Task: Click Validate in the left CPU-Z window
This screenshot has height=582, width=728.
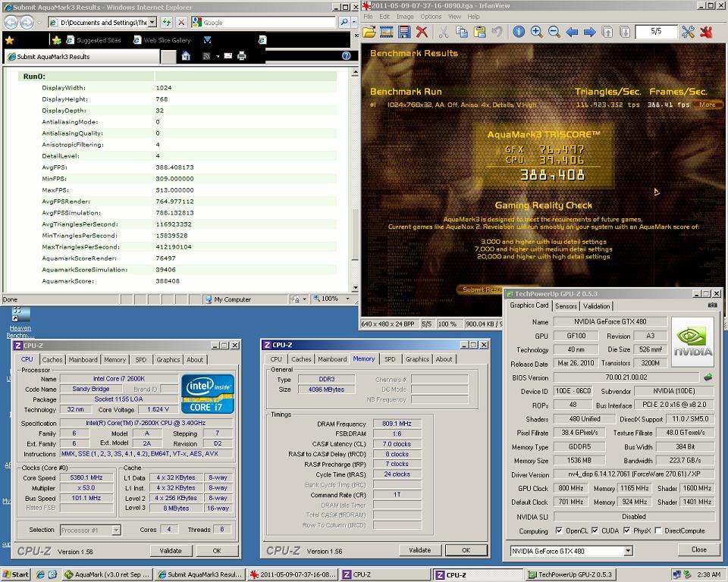Action: click(171, 551)
